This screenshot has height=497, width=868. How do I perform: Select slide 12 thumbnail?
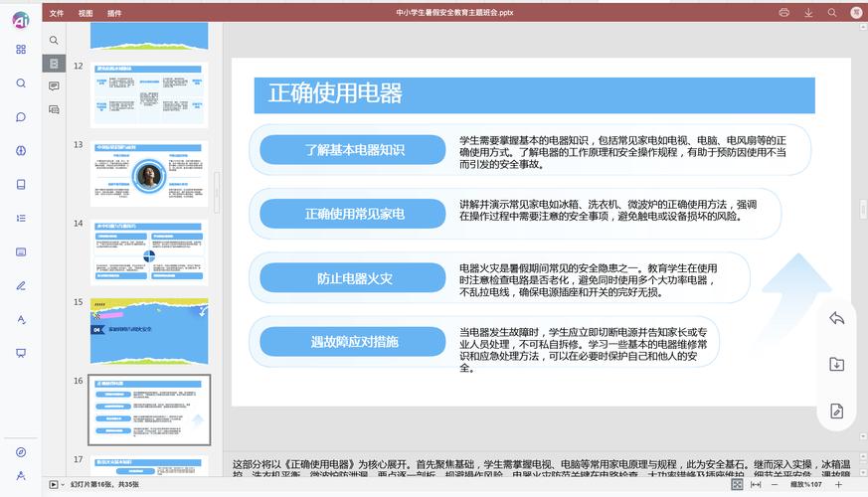pos(149,94)
